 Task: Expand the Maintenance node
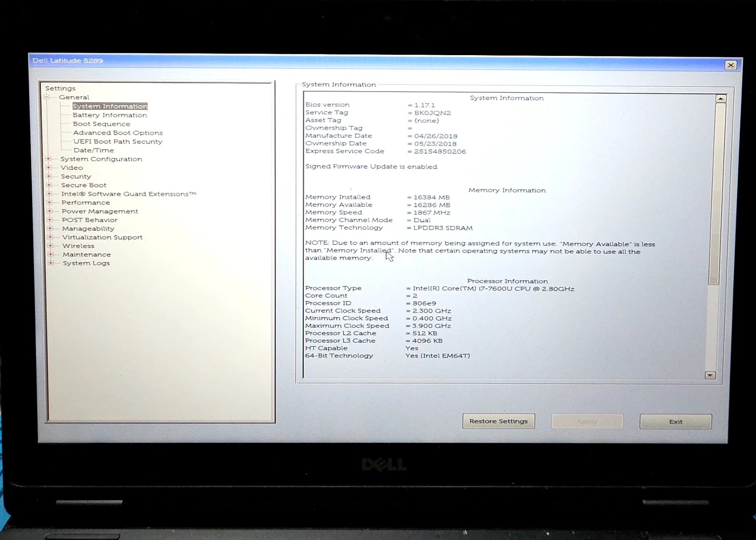[50, 254]
